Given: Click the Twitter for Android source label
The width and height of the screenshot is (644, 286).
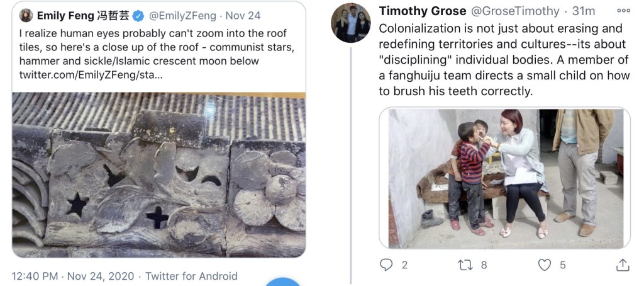Looking at the screenshot, I should 191,276.
